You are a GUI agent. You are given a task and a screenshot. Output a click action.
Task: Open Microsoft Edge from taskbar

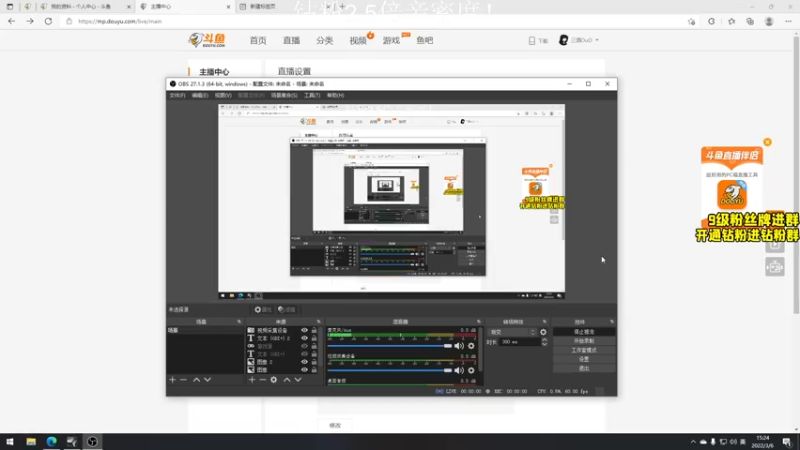(x=52, y=441)
